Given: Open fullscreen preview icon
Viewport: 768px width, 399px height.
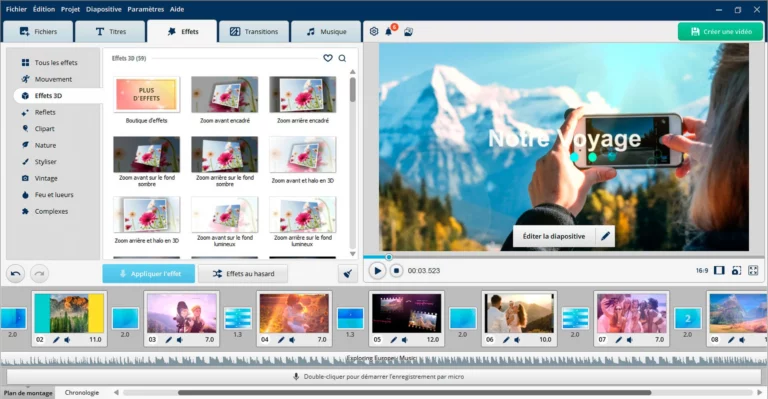Looking at the screenshot, I should tap(753, 270).
